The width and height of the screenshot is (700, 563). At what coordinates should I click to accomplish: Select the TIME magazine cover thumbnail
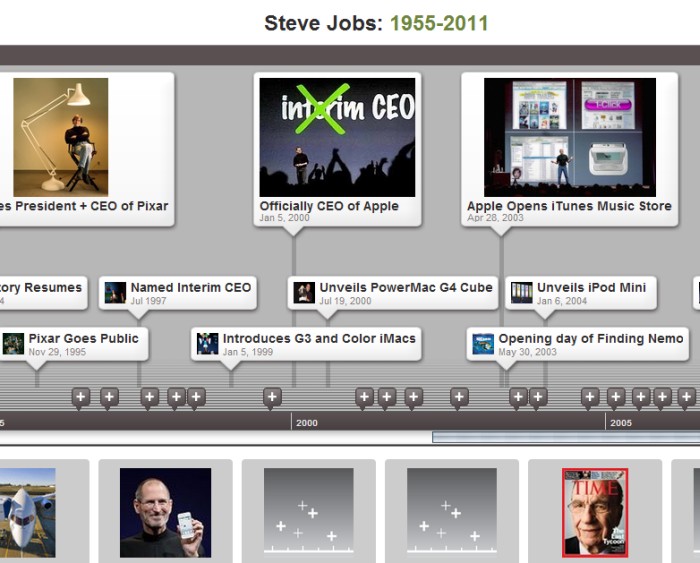pos(595,512)
